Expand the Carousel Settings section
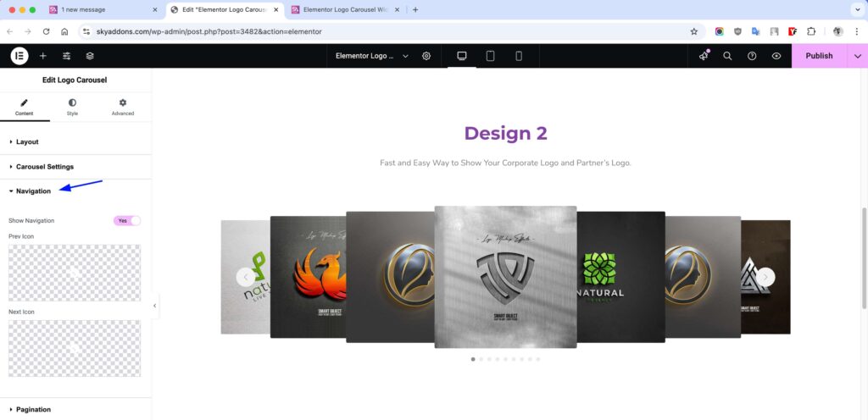Viewport: 868px width, 420px height. click(x=75, y=166)
